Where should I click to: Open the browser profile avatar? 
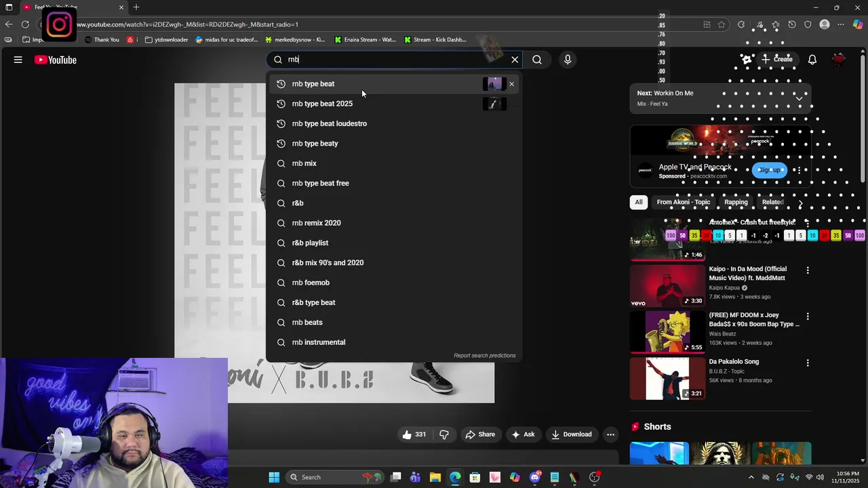[825, 24]
